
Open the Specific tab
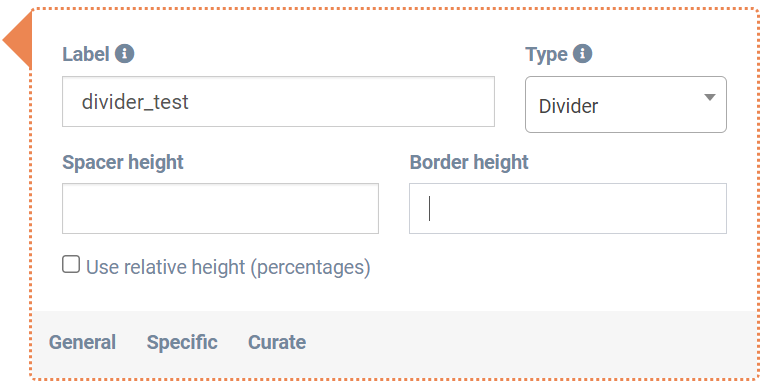tap(182, 342)
